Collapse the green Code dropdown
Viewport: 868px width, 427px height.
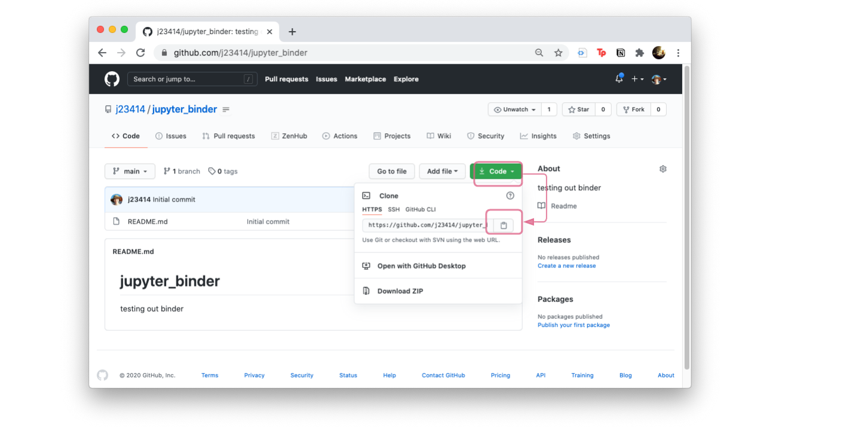[x=496, y=172]
